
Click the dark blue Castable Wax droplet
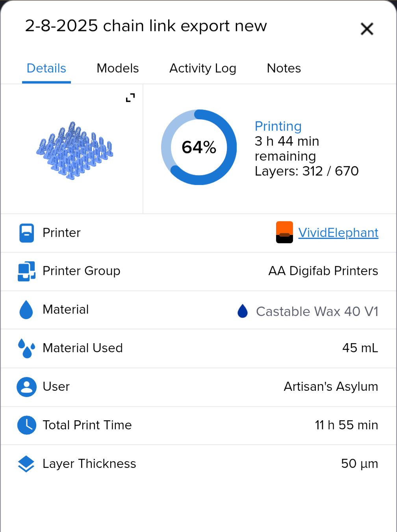click(x=243, y=311)
